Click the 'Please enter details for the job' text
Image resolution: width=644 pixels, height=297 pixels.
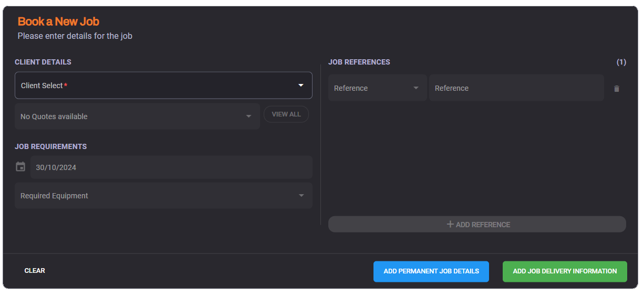pos(75,36)
